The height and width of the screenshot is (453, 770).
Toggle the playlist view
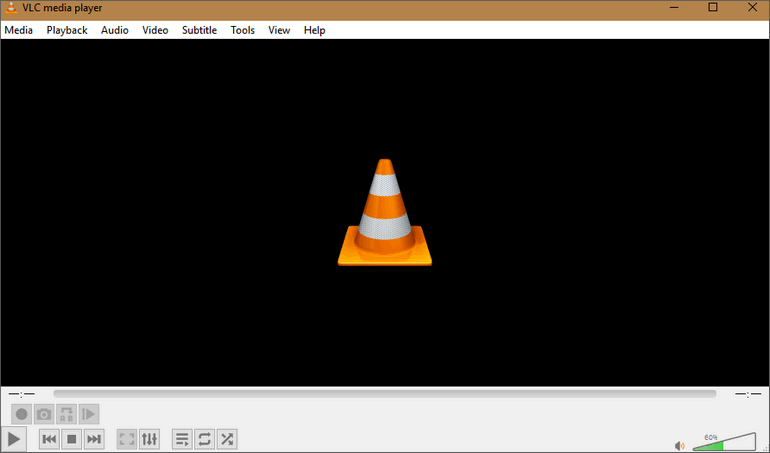point(182,439)
